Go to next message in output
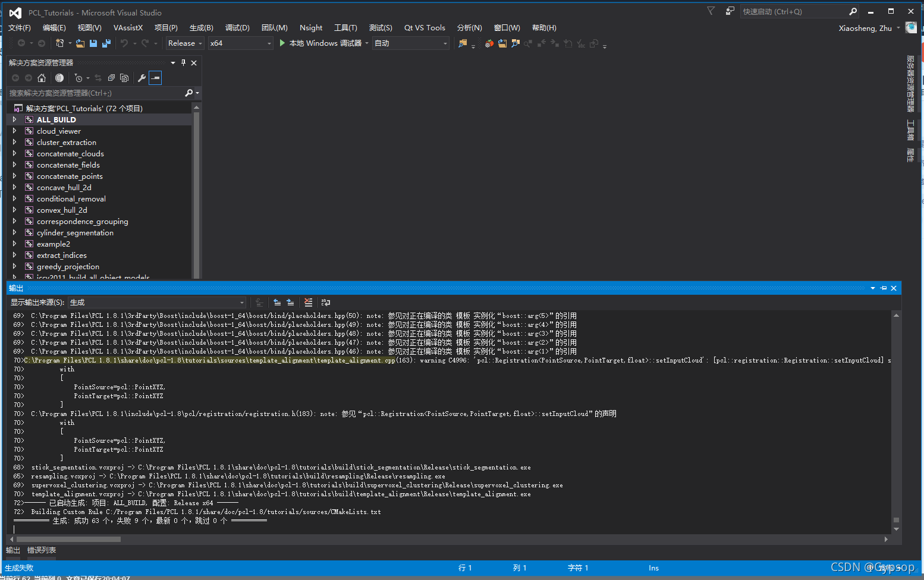 (x=290, y=302)
